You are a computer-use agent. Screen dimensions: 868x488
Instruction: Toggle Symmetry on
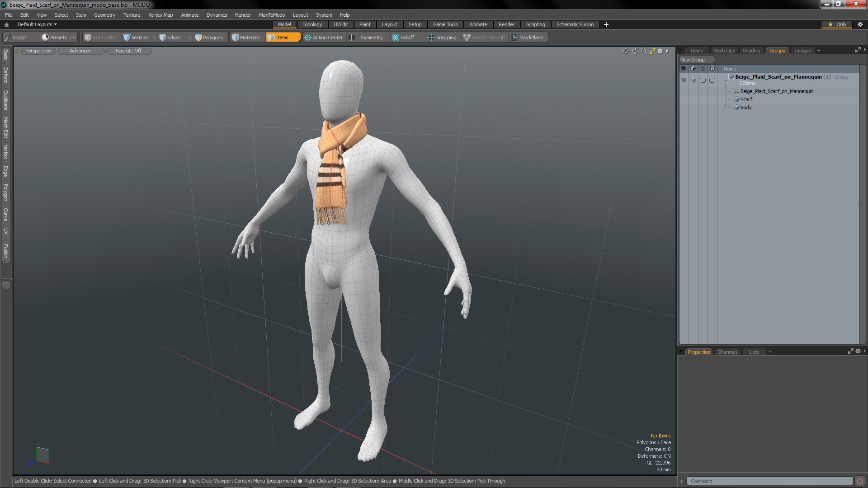(x=367, y=38)
